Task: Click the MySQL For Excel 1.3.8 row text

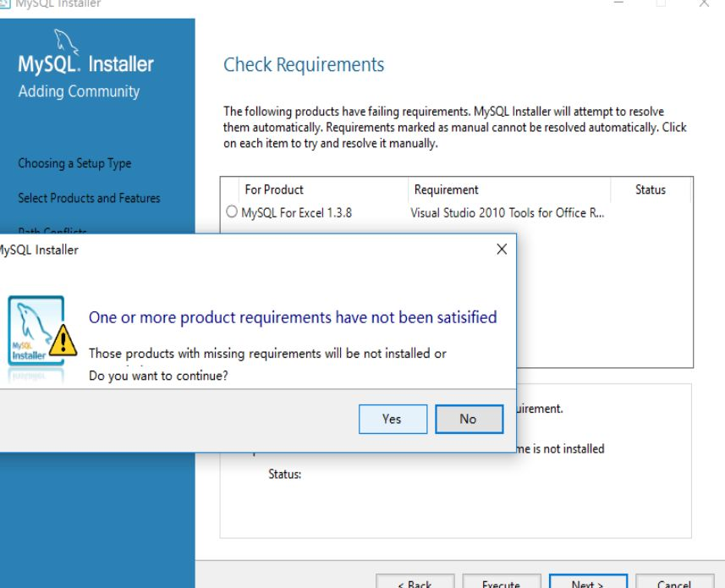Action: tap(296, 212)
